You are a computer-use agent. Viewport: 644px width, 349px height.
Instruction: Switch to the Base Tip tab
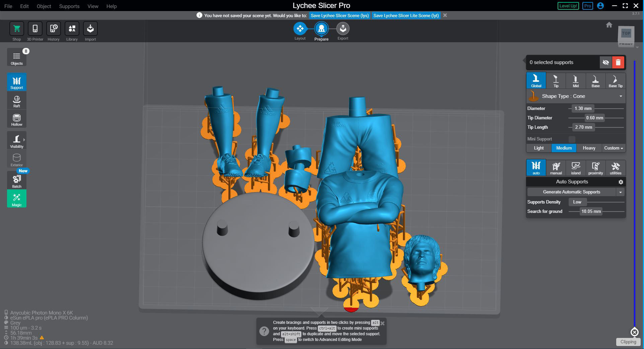pos(616,81)
